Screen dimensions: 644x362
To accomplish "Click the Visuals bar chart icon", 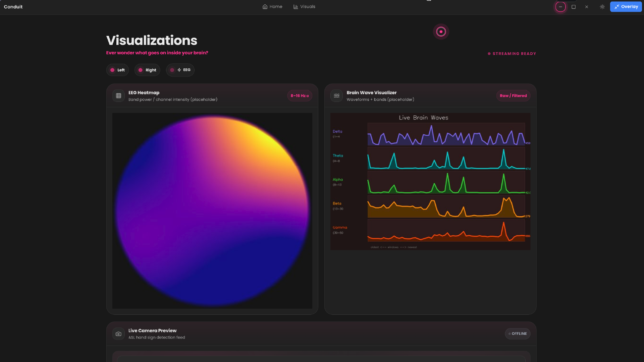I will click(296, 7).
